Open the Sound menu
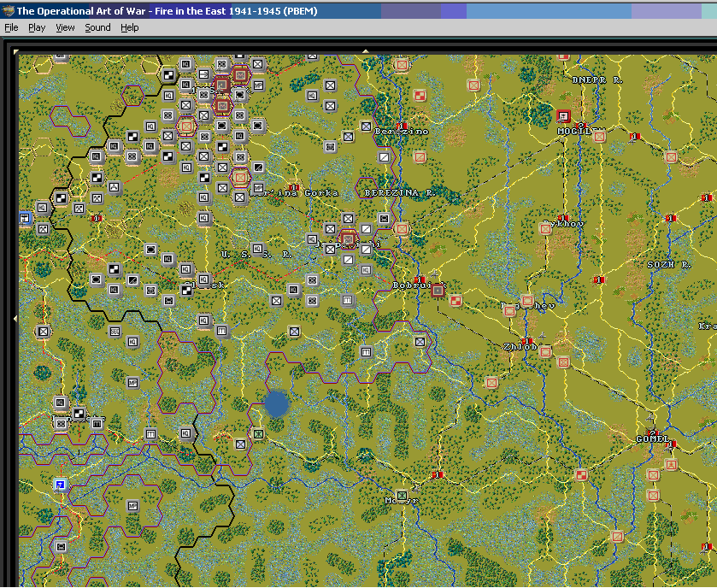The height and width of the screenshot is (588, 717). [97, 28]
